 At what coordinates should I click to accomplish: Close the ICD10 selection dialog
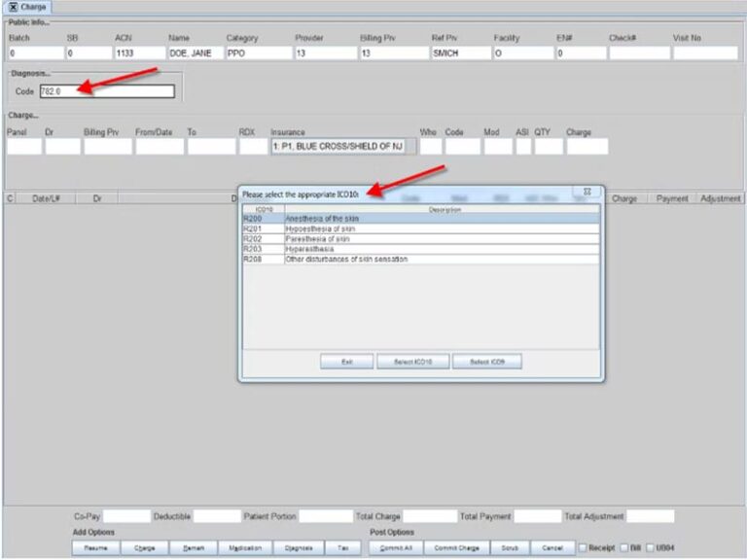coord(587,192)
